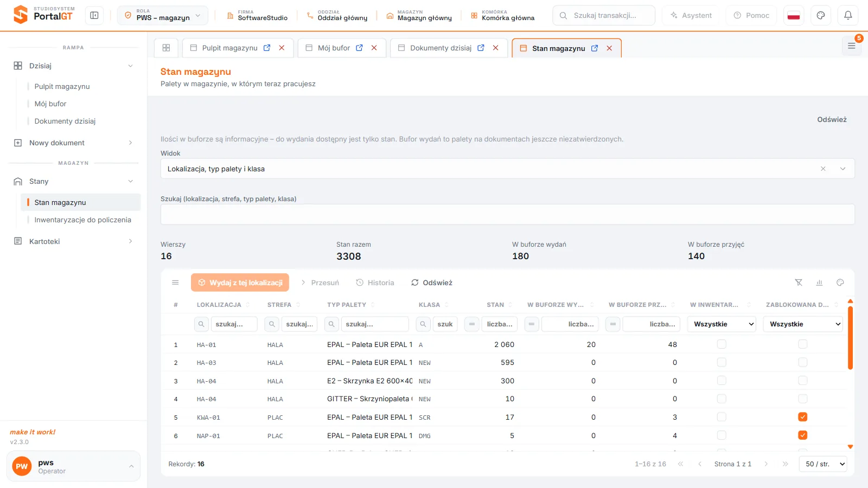Open the Pomoc button

(751, 16)
